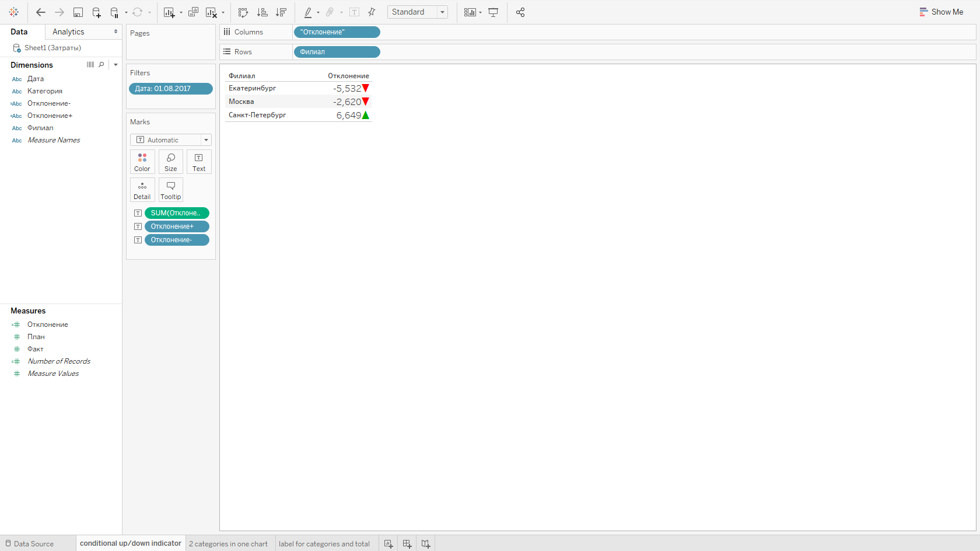
Task: Switch to the Analytics tab
Action: (x=68, y=32)
